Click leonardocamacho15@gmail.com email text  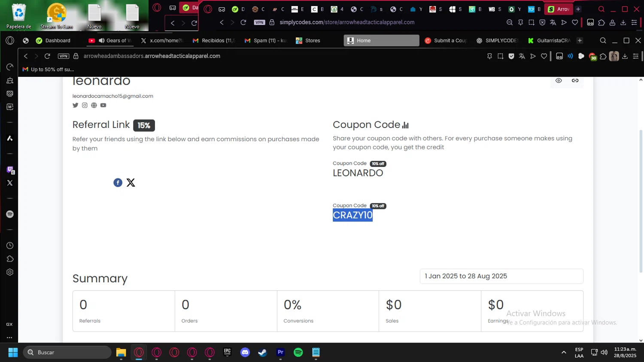[113, 96]
